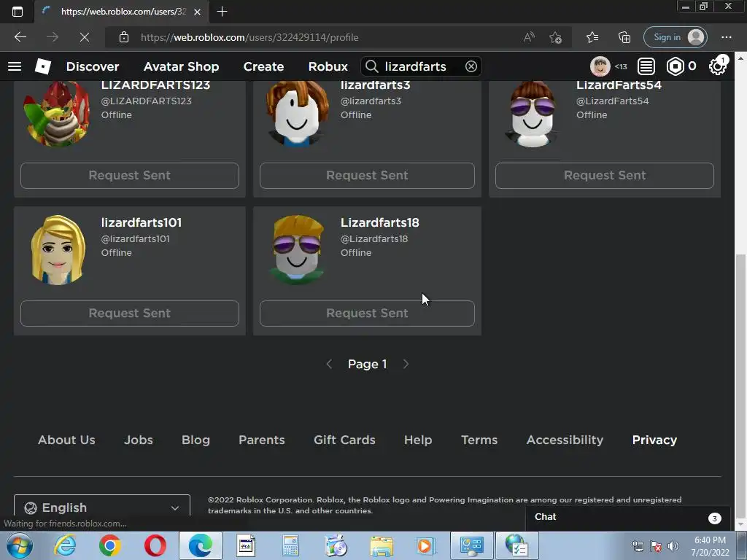Open the taskbar clock and date

(711, 546)
